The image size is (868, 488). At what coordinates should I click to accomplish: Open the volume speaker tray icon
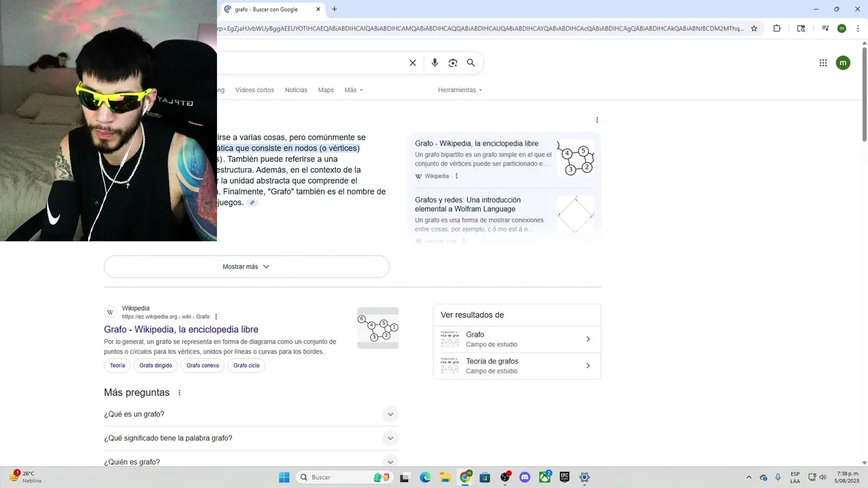(823, 477)
